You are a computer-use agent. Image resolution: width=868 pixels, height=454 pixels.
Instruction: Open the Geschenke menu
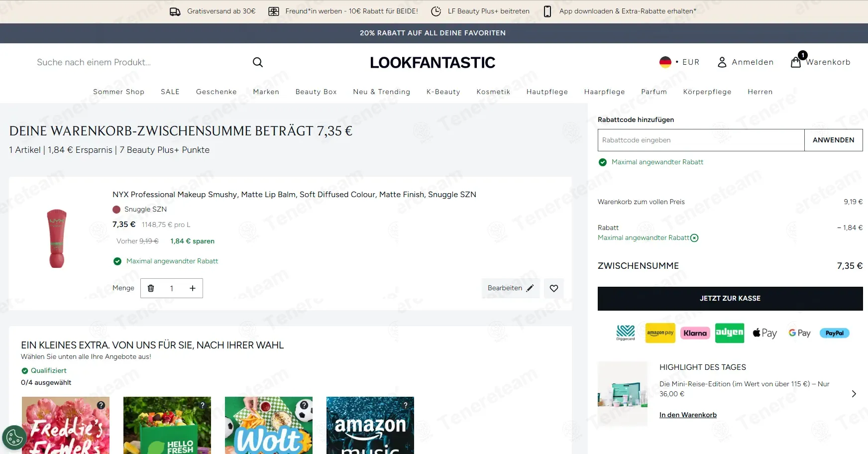point(217,92)
